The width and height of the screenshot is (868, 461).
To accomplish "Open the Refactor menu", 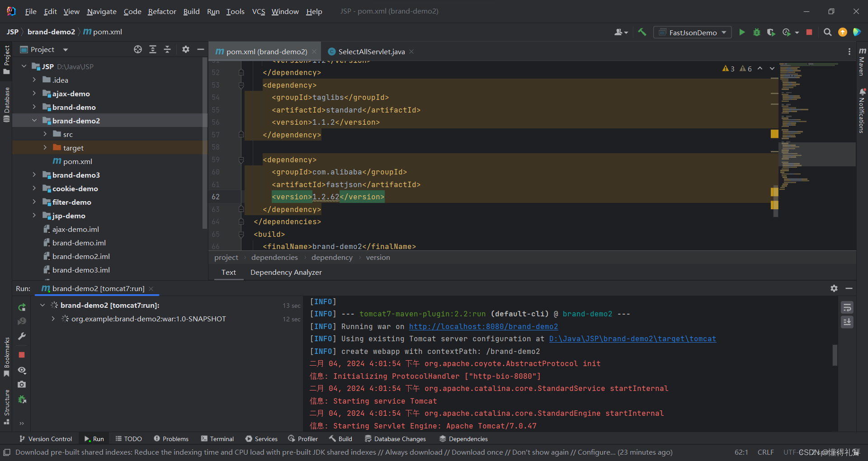I will [162, 11].
